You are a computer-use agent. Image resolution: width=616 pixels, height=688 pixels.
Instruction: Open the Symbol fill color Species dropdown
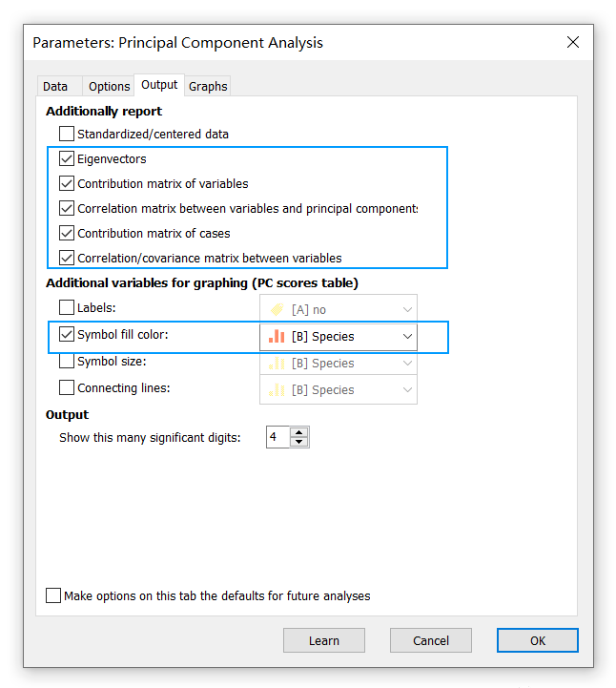[407, 337]
